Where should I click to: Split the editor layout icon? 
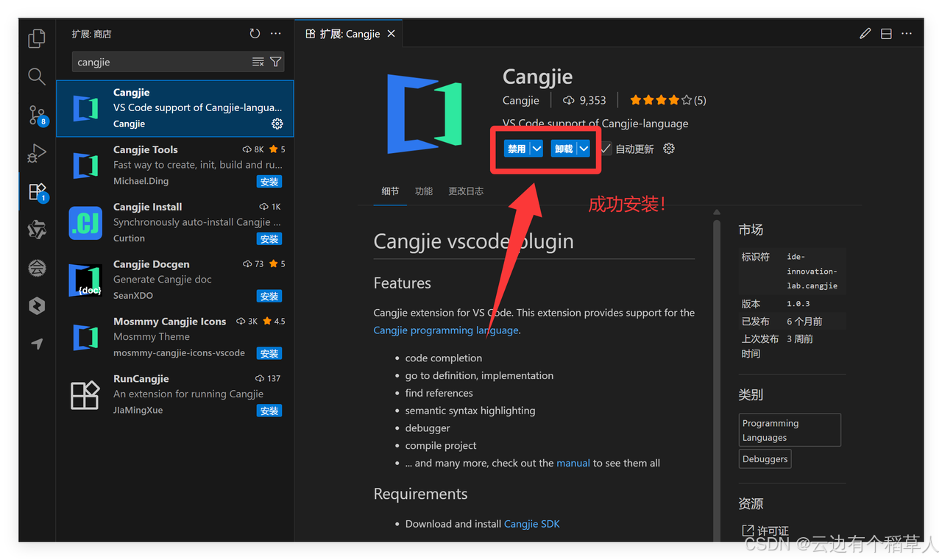pyautogui.click(x=886, y=34)
